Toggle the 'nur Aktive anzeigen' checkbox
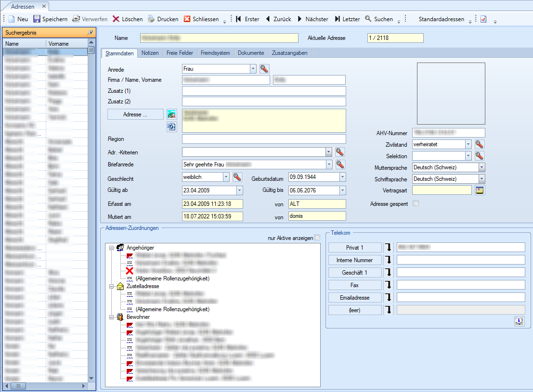The image size is (533, 392). tap(317, 238)
